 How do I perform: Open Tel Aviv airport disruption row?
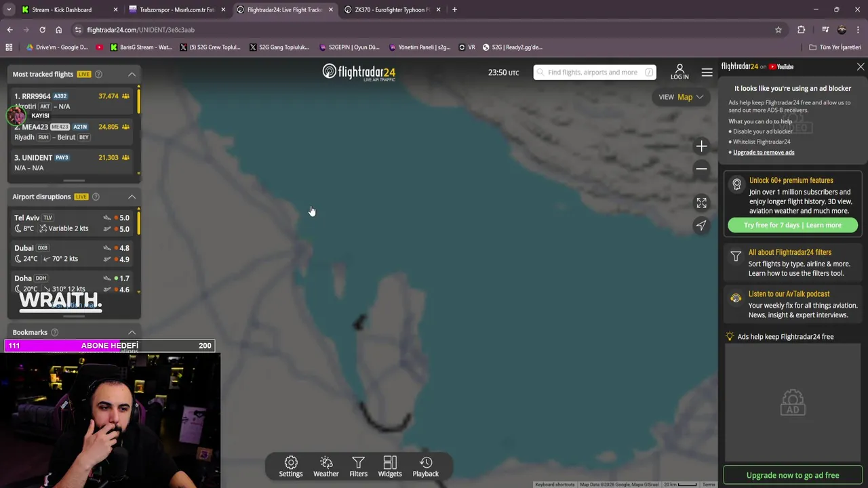coord(72,223)
